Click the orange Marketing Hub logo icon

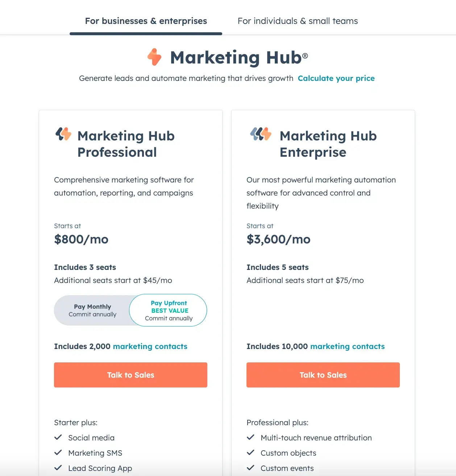154,57
